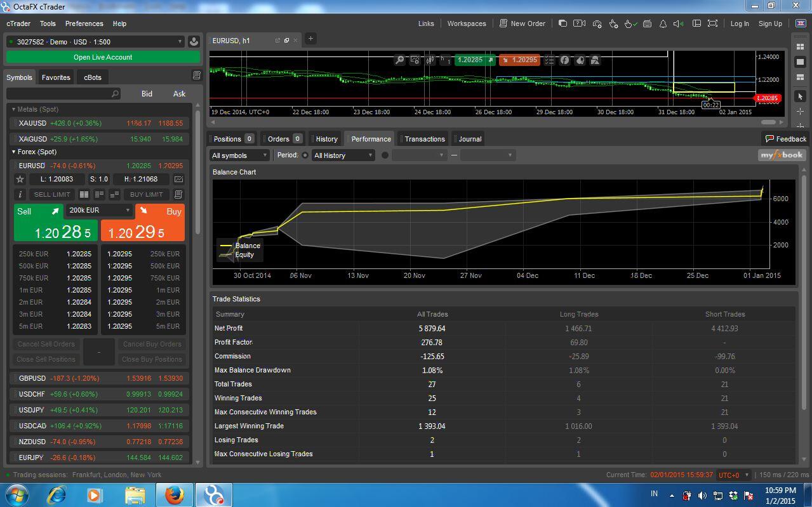
Task: Open chart settings icon in chart toolbar
Action: coord(415,60)
